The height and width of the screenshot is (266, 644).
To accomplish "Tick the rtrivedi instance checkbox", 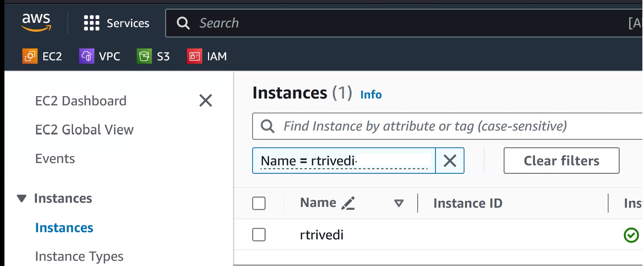I will pos(259,234).
